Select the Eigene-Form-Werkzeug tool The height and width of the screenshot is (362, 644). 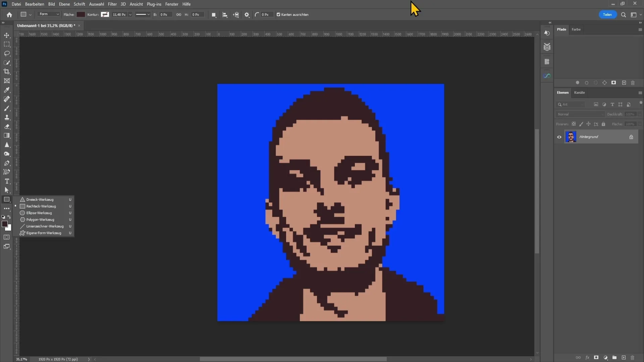(43, 233)
